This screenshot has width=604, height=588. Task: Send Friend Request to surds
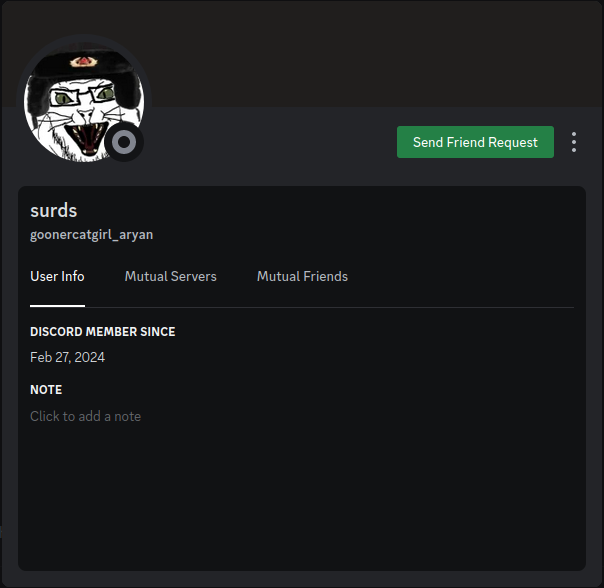pyautogui.click(x=475, y=142)
